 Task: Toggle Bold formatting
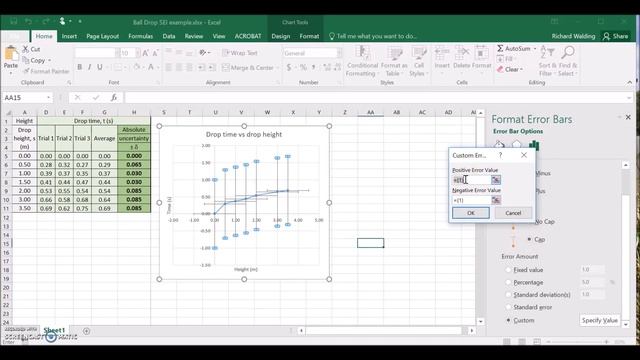click(80, 67)
